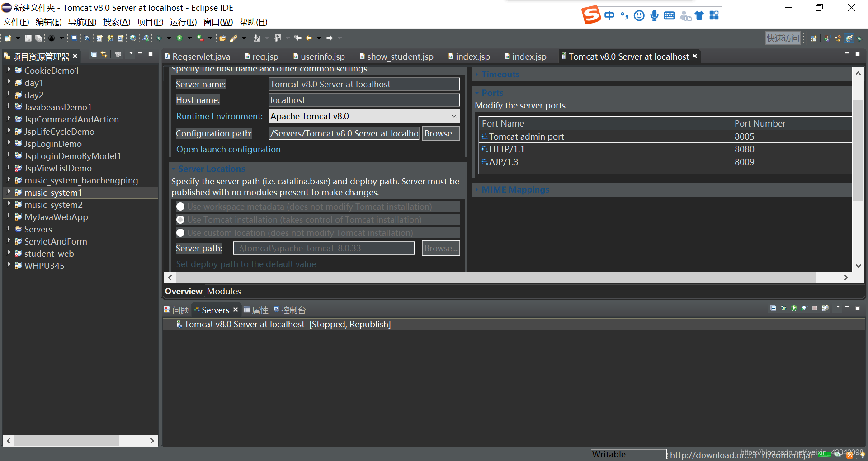Switch to the Debug perspective bug icon
This screenshot has height=461, width=868.
coord(859,38)
